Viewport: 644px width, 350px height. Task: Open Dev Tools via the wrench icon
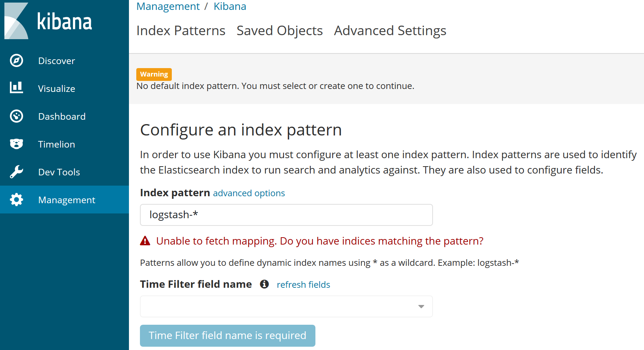click(16, 172)
